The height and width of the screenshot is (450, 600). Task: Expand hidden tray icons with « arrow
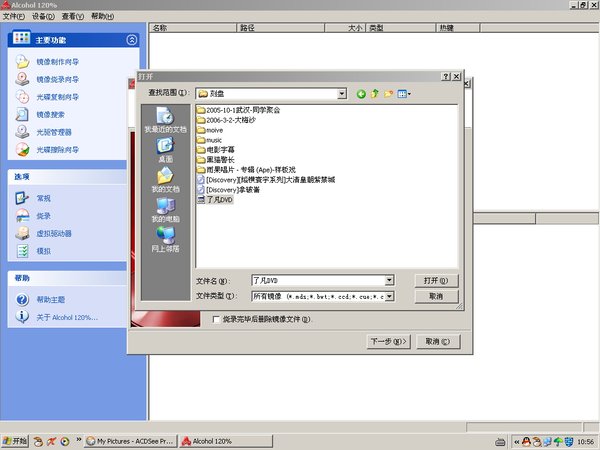pos(517,442)
